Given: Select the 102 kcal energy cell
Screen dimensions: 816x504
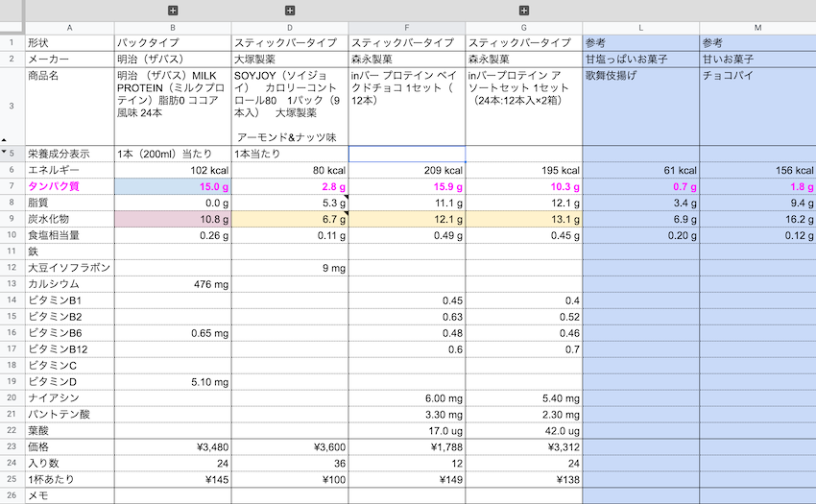Looking at the screenshot, I should (173, 170).
